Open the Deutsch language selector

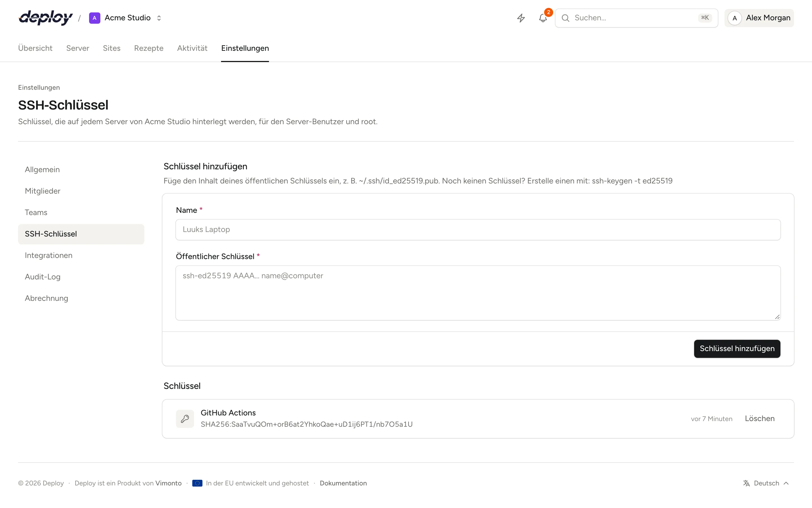766,483
